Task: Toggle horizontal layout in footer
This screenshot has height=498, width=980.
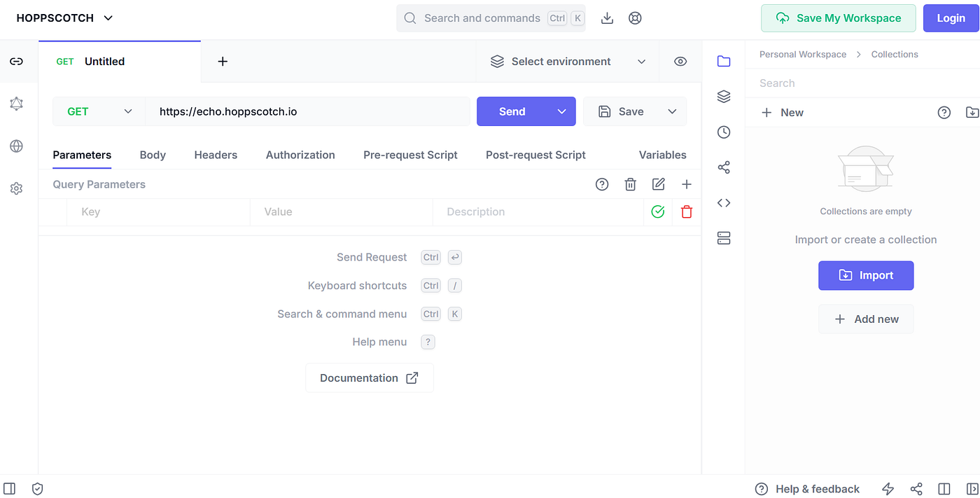Action: [x=944, y=489]
